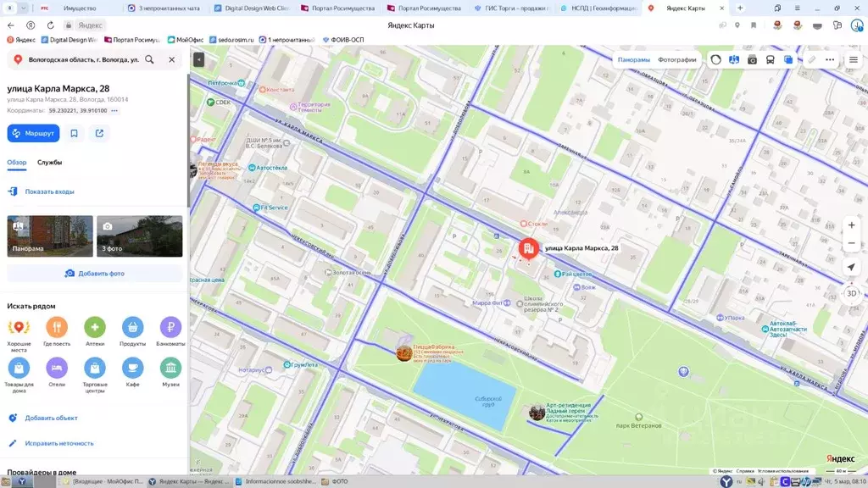The image size is (868, 488).
Task: Click the my location arrow button
Action: tap(851, 267)
